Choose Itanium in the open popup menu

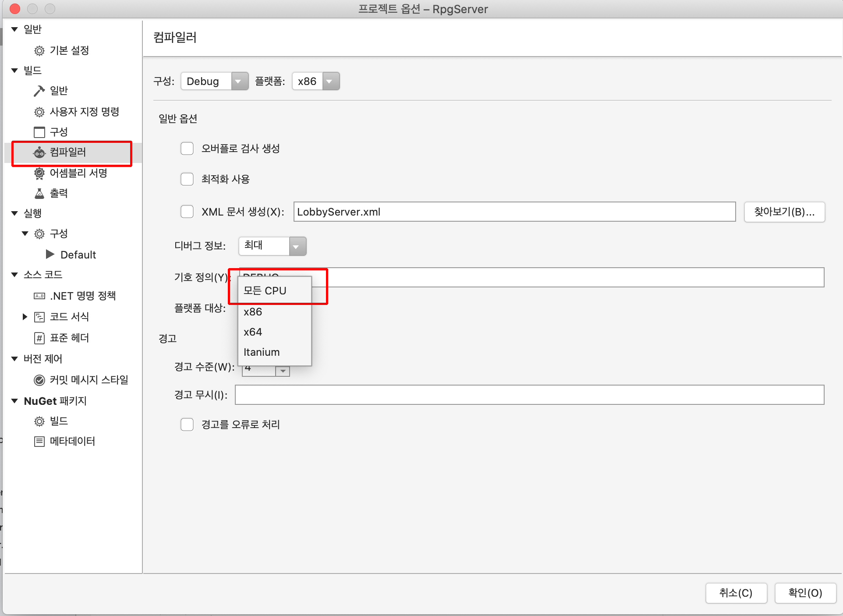[x=262, y=352]
